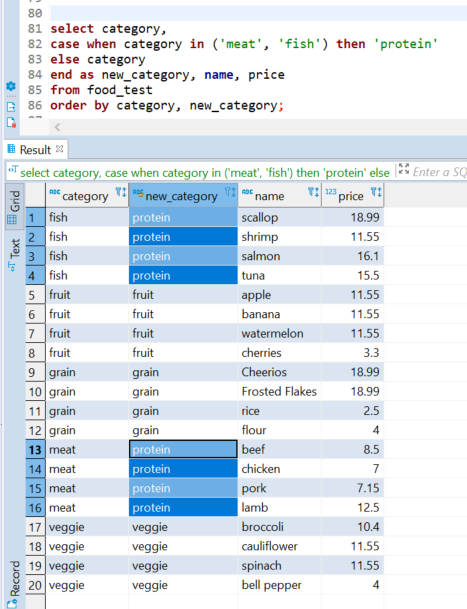The image size is (467, 609).
Task: Open the new_category column filter/sort dropdown
Action: 230,192
